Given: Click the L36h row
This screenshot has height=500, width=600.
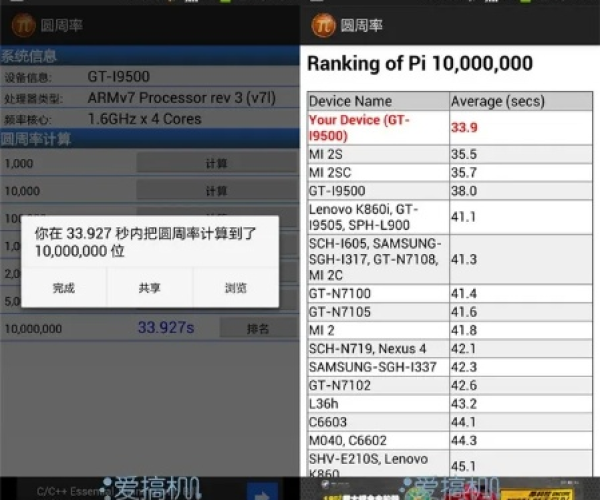Looking at the screenshot, I should point(450,404).
